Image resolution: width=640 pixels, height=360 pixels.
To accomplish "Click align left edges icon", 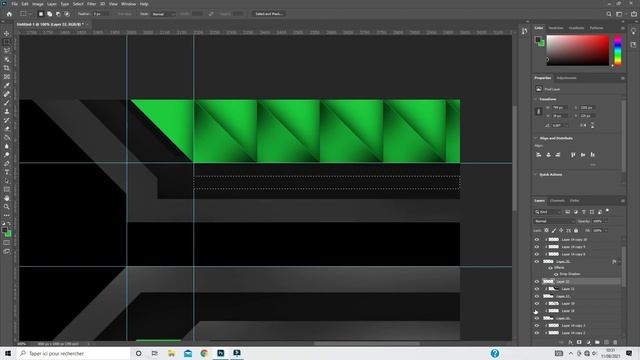I will click(x=538, y=155).
